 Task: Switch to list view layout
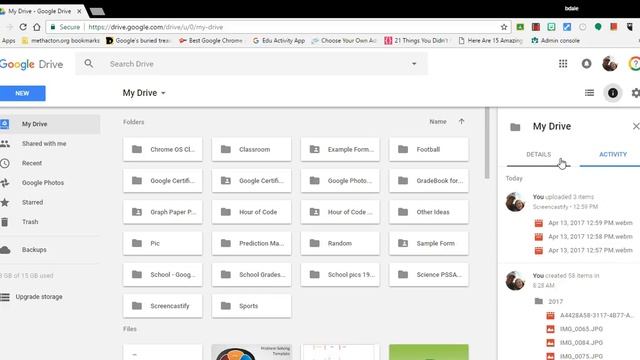click(589, 93)
